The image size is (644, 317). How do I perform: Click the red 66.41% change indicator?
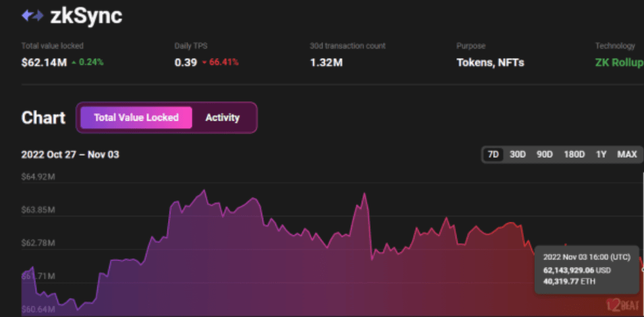tap(221, 63)
